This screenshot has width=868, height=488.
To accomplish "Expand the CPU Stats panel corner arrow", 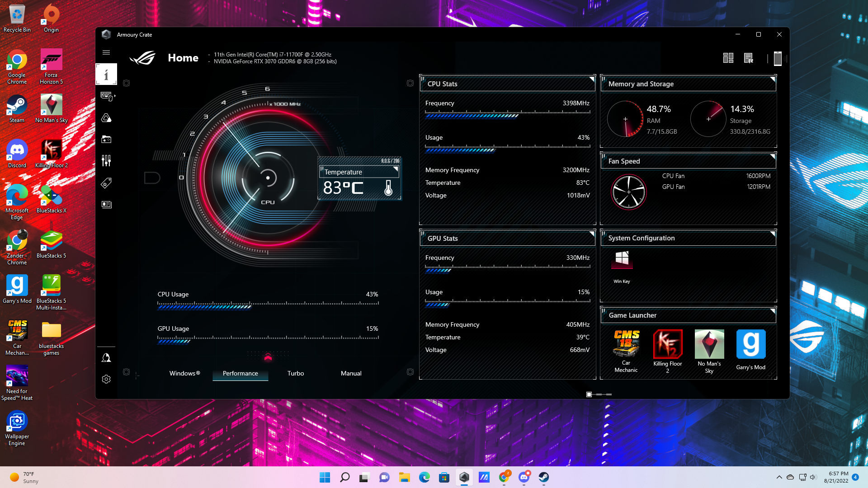I will (591, 80).
